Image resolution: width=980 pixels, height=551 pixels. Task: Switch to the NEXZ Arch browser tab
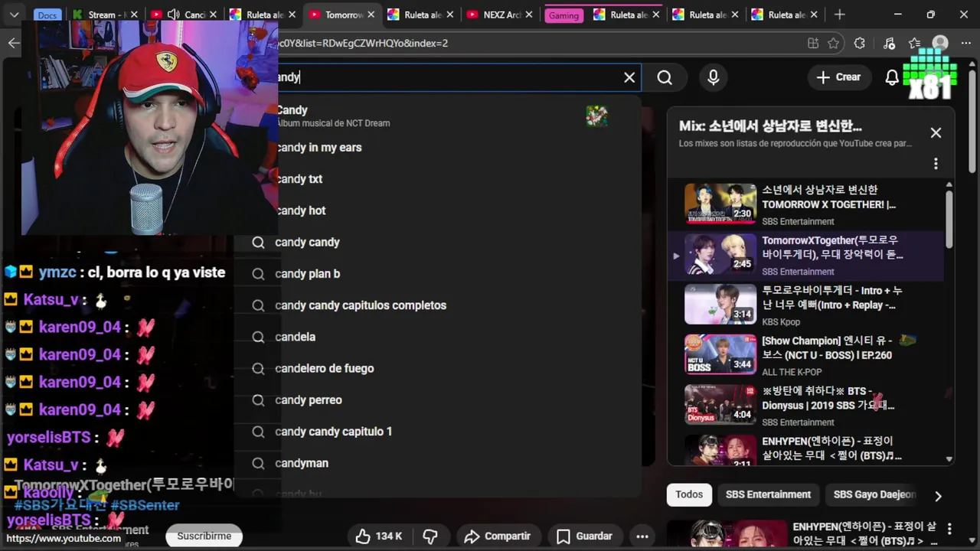501,15
